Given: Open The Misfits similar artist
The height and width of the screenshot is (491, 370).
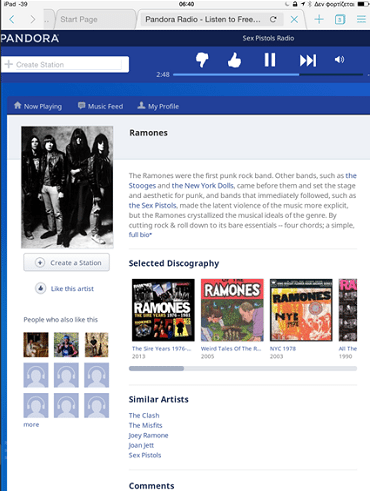Looking at the screenshot, I should [x=145, y=425].
